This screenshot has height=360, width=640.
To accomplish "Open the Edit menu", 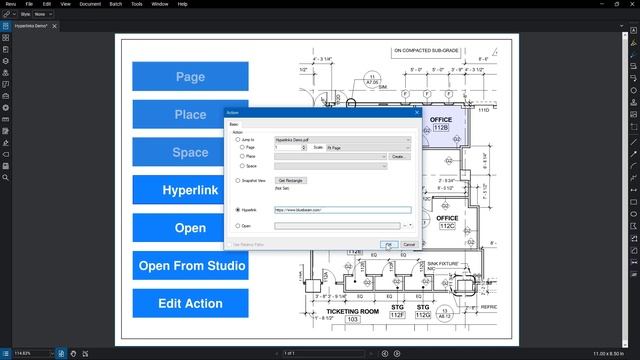I will tap(47, 4).
